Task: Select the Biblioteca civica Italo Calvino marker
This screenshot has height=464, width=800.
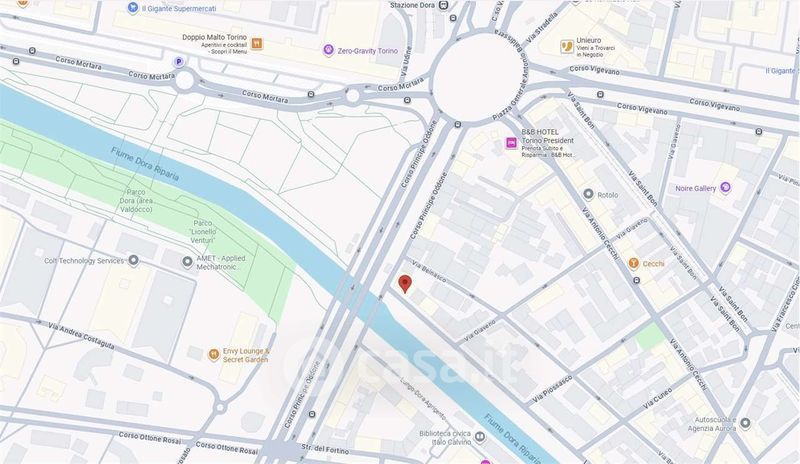Action: pos(480,437)
